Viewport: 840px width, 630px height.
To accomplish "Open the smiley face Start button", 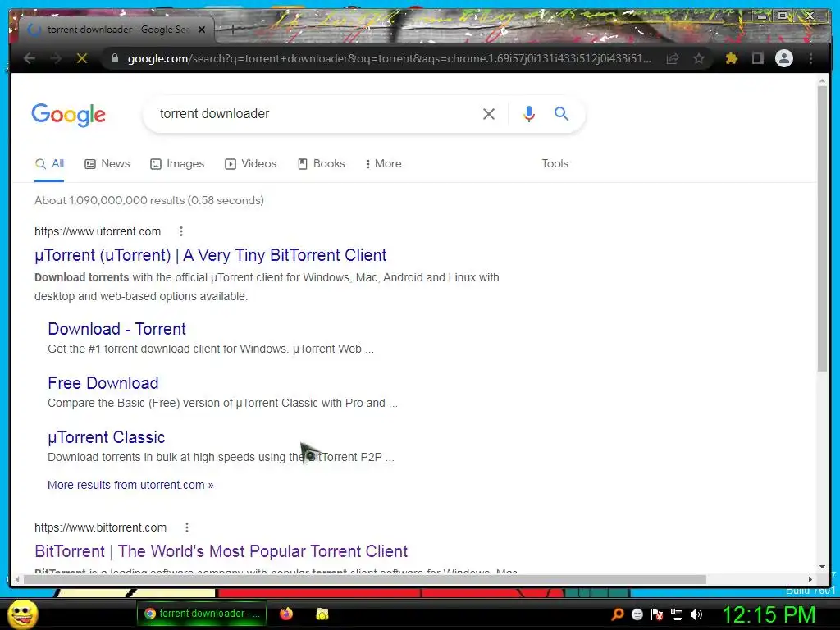I will coord(22,614).
